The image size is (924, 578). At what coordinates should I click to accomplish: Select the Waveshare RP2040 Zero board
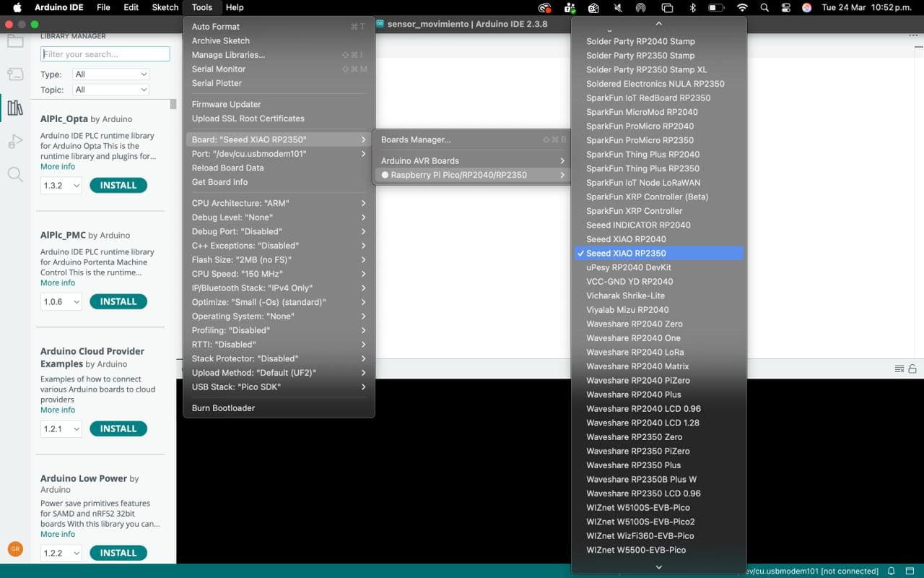(658, 324)
